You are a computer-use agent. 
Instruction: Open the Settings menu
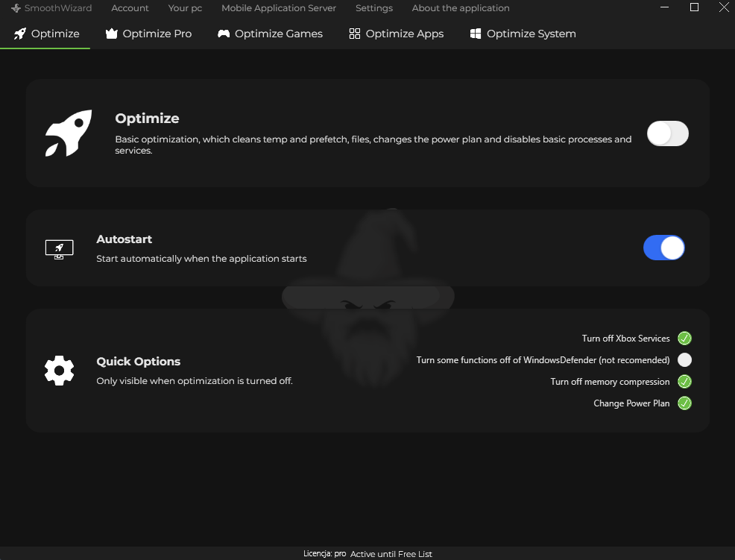pos(374,8)
